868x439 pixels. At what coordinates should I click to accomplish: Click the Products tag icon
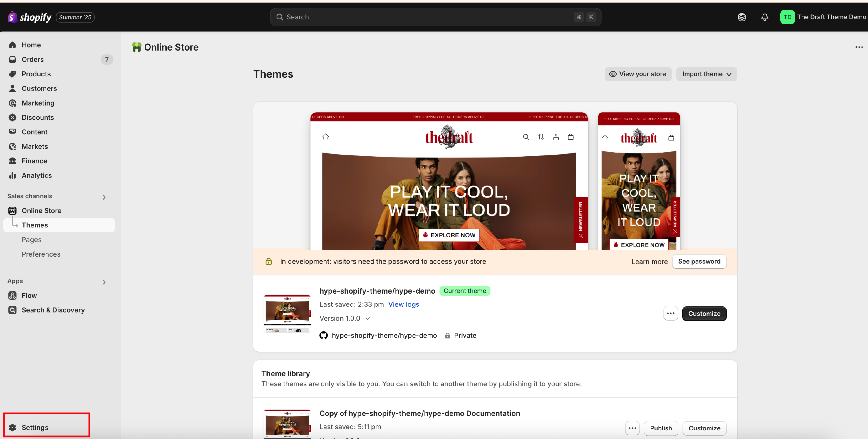click(x=12, y=74)
